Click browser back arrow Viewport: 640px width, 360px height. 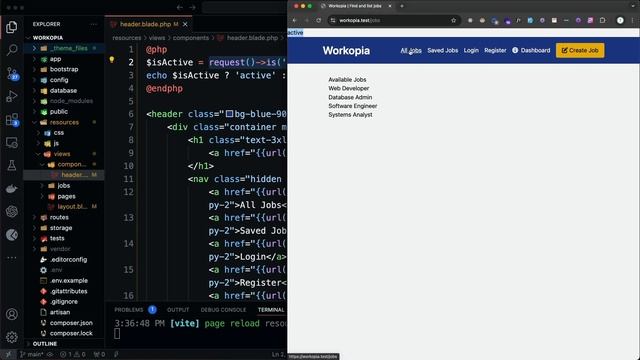[x=295, y=20]
